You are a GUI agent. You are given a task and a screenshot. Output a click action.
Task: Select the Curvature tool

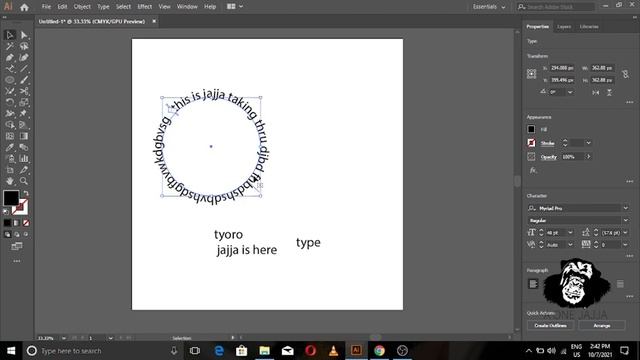24,58
